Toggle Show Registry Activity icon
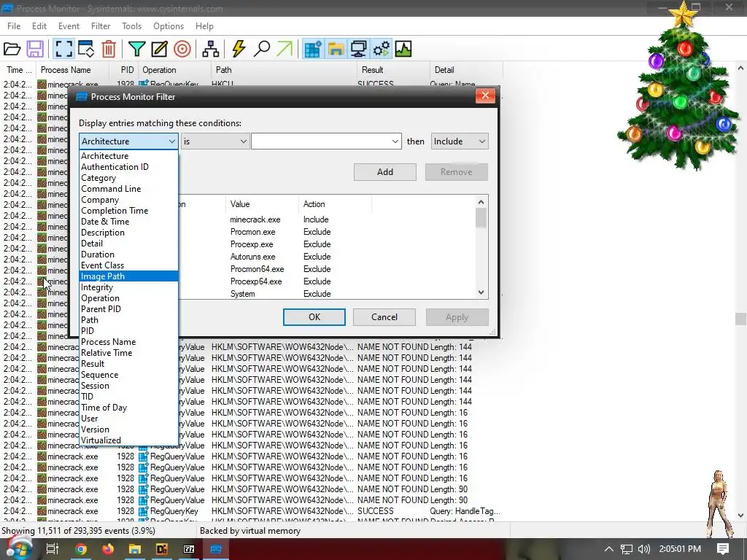 (x=313, y=49)
